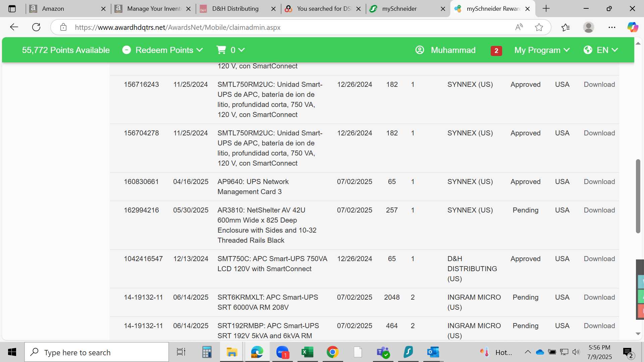The height and width of the screenshot is (362, 644).
Task: Close the mySchneider Rewards tab
Action: [x=528, y=9]
